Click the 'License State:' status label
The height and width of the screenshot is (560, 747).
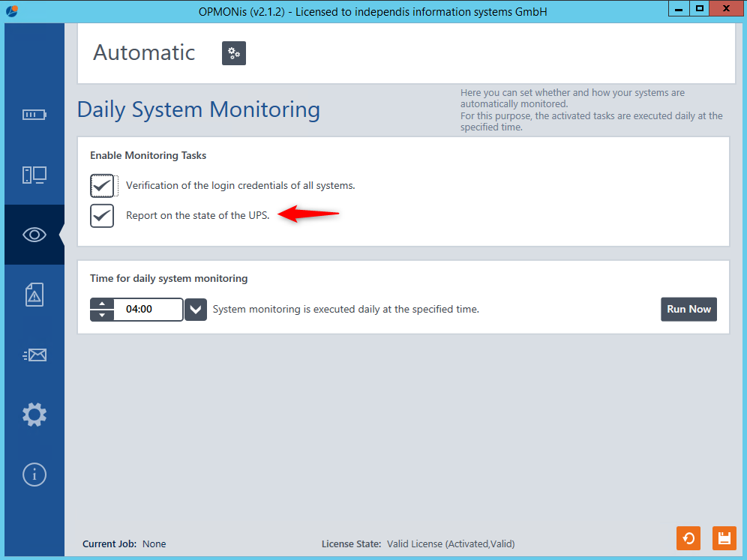point(352,544)
